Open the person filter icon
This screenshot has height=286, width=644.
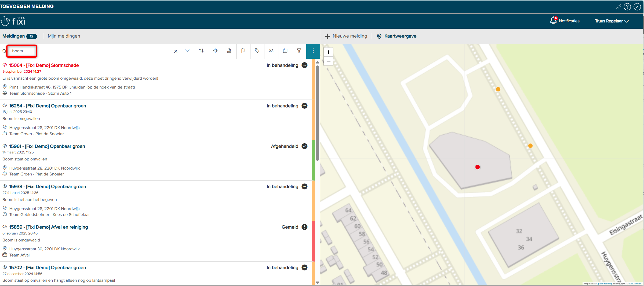(x=229, y=51)
